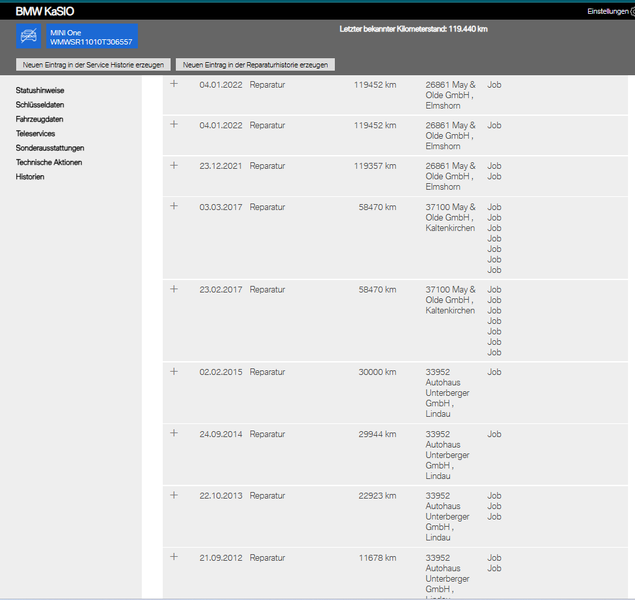The image size is (635, 600).
Task: Create new entry in Reparaturhistorie
Action: point(255,65)
